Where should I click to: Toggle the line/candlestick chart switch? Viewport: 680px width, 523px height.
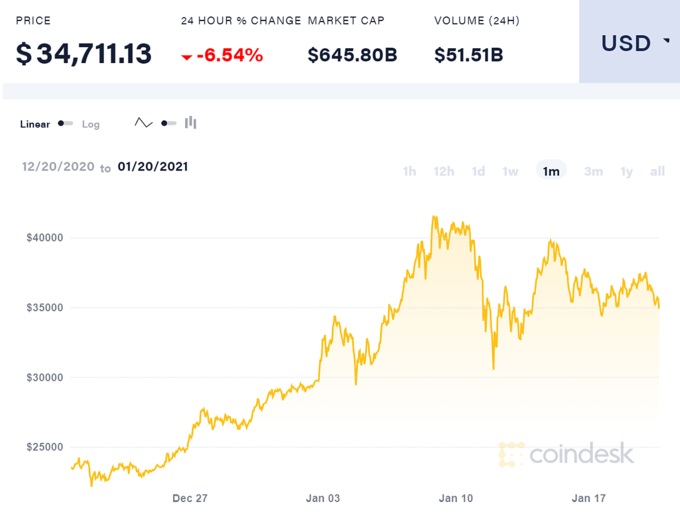(x=167, y=123)
